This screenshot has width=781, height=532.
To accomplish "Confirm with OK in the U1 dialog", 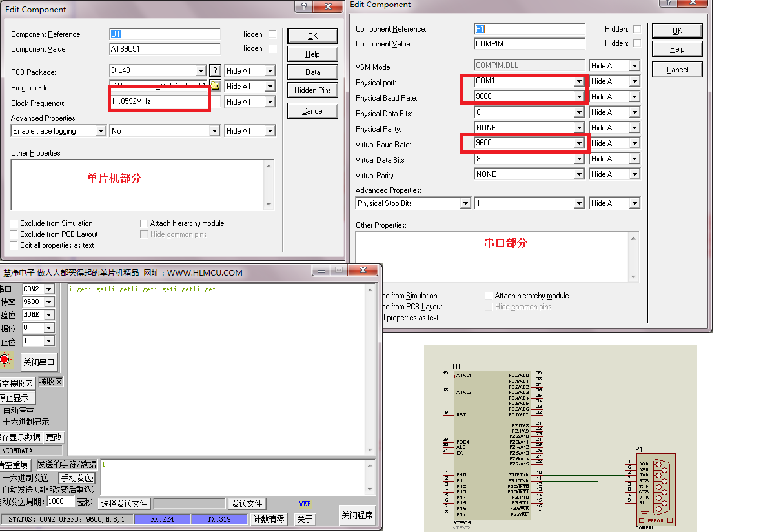I will point(312,36).
